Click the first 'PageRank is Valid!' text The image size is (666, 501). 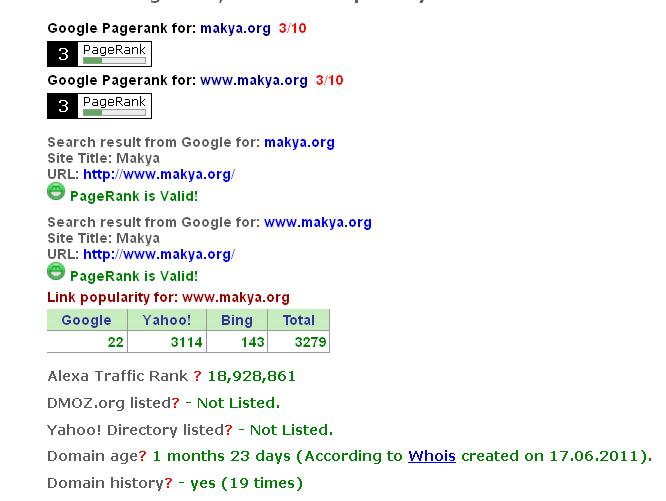[x=134, y=197]
